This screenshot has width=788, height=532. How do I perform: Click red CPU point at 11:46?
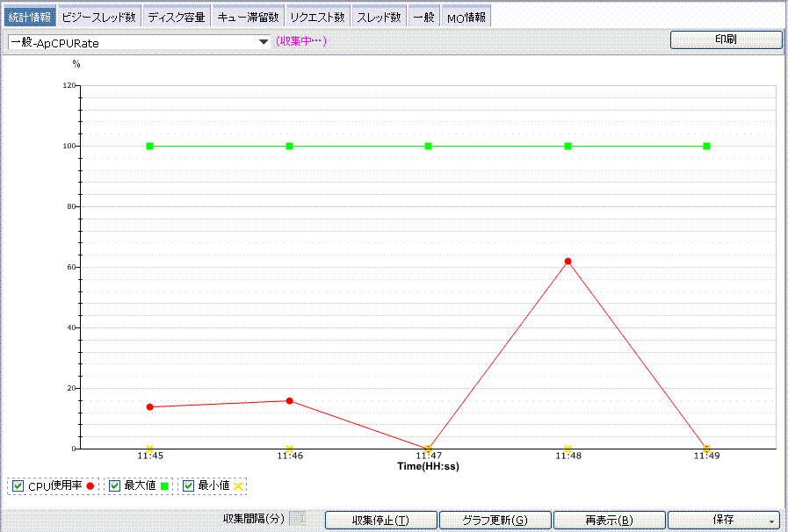pyautogui.click(x=289, y=401)
